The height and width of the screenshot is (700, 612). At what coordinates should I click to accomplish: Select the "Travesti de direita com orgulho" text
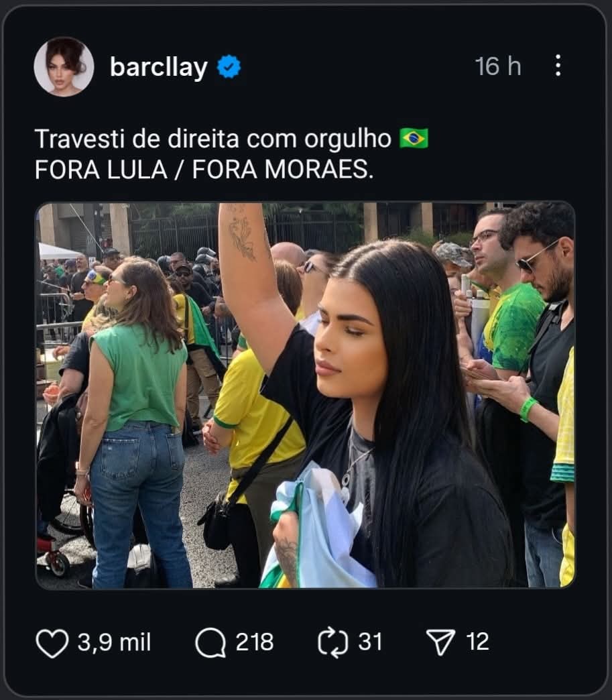tap(213, 139)
